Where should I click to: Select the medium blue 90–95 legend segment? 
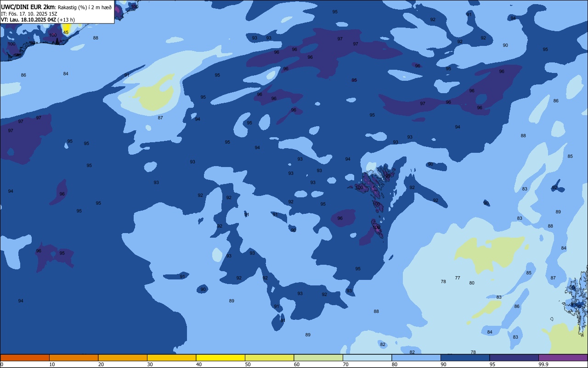465,357
